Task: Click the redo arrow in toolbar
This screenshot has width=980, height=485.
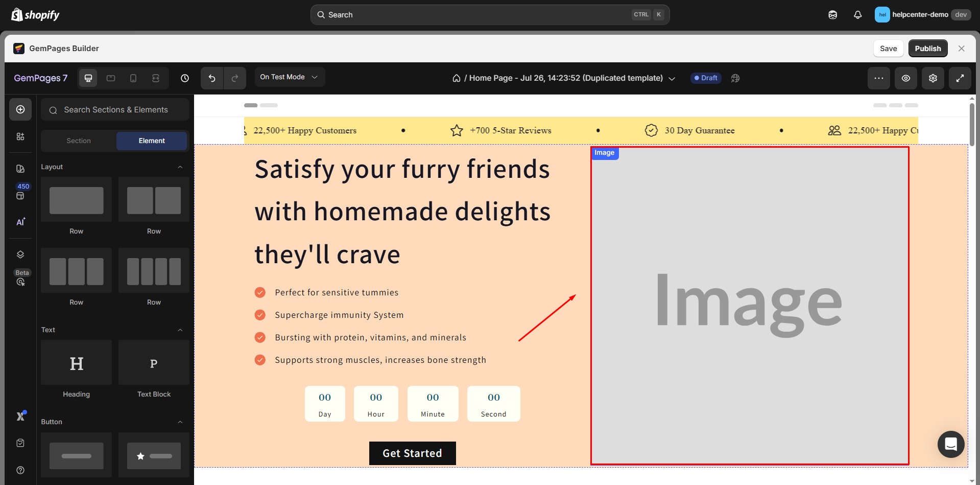Action: 235,78
